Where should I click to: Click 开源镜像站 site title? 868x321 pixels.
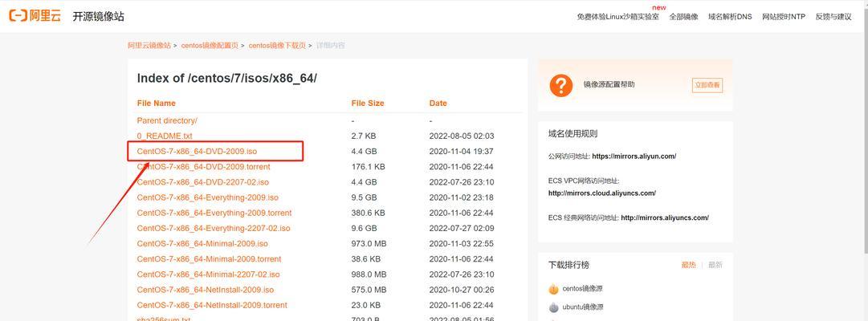(x=98, y=17)
